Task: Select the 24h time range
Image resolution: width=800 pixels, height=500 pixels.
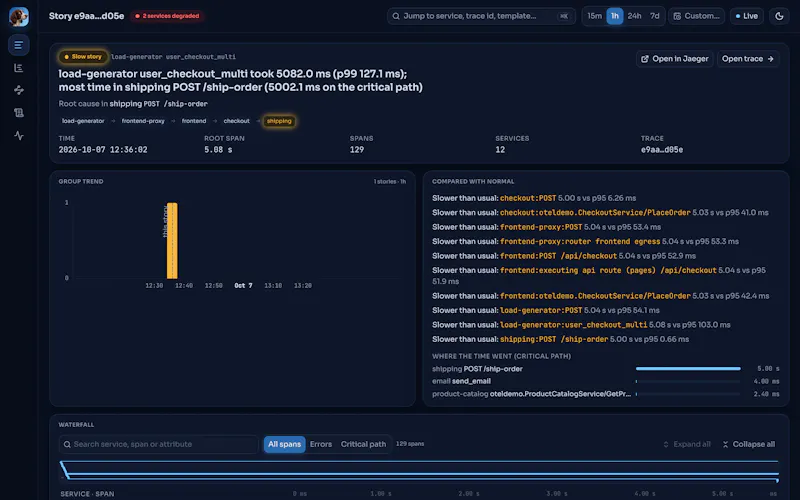Action: click(634, 16)
